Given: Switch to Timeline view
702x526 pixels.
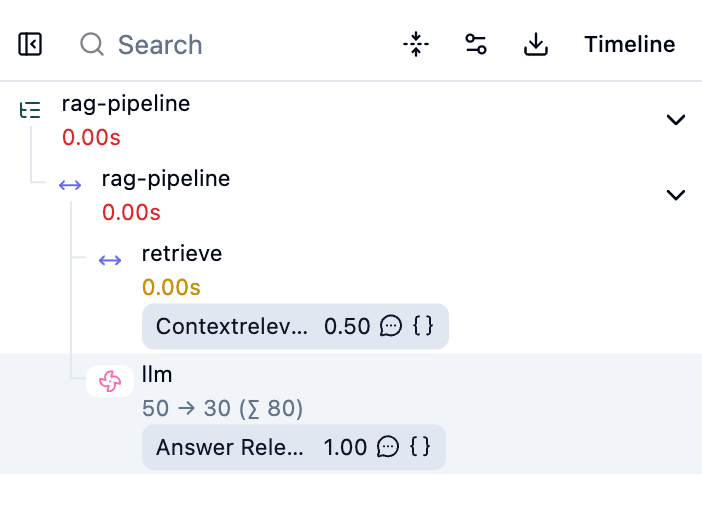Looking at the screenshot, I should (x=629, y=45).
